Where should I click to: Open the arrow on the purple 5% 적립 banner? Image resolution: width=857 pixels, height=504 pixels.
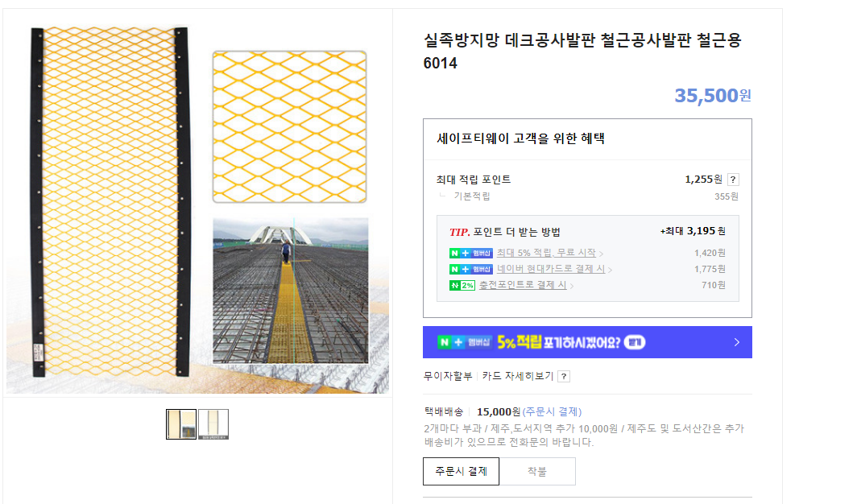point(736,342)
